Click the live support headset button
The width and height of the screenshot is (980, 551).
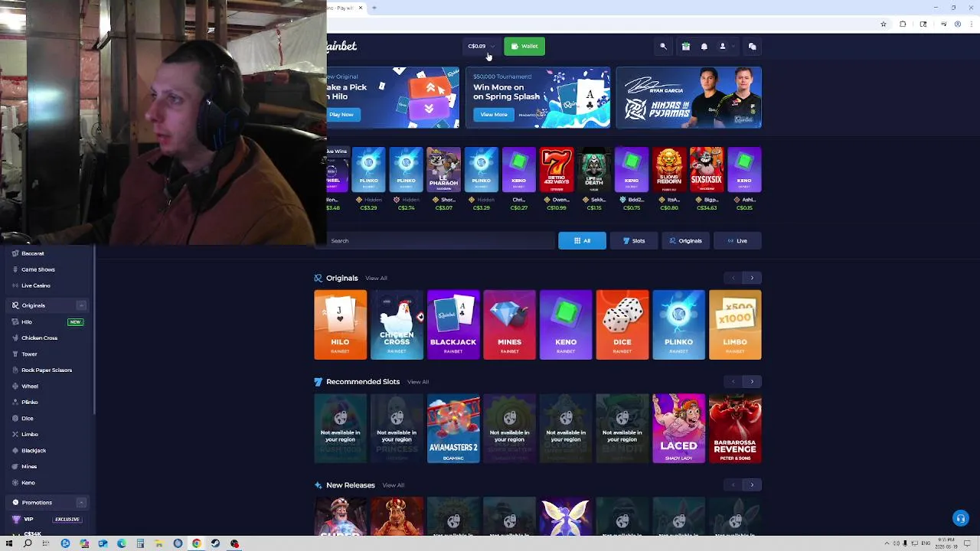point(960,519)
